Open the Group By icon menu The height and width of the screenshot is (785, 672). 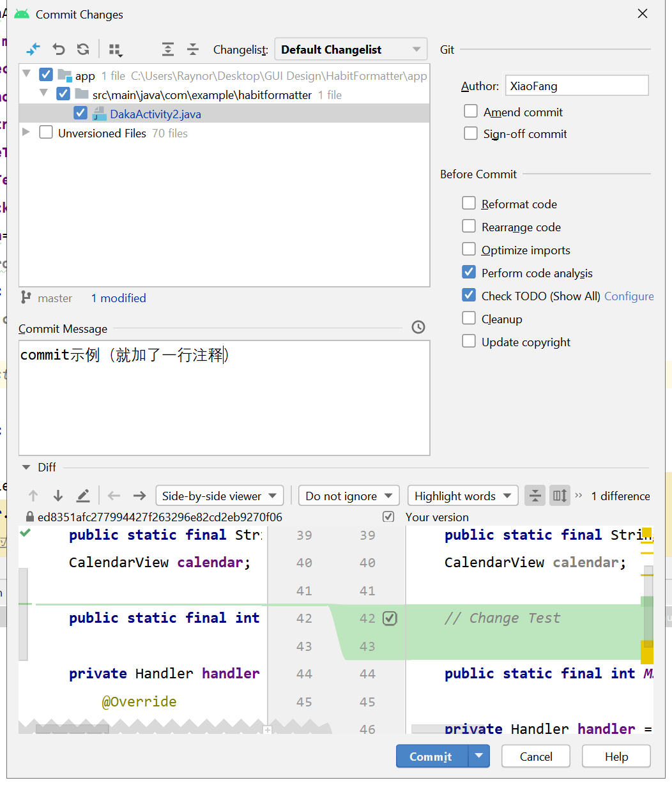coord(116,50)
